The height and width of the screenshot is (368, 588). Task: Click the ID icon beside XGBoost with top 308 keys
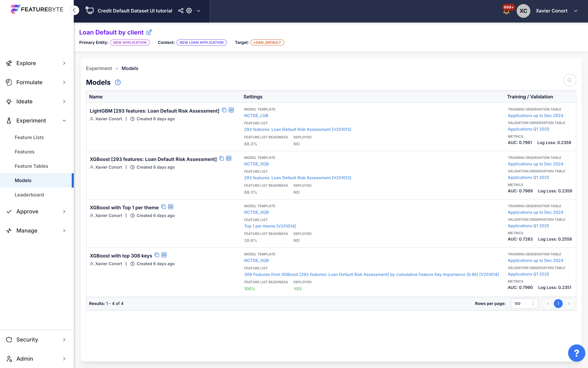(164, 255)
